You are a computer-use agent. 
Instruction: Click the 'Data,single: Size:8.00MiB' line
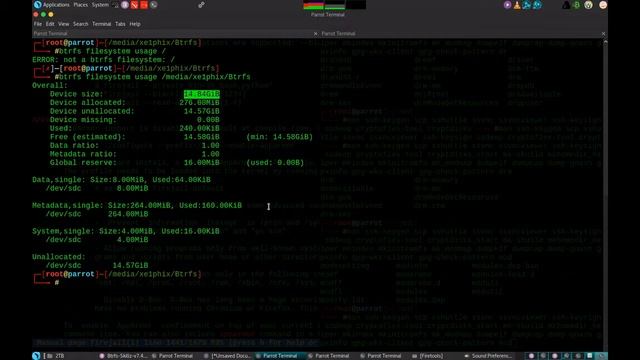tap(121, 180)
